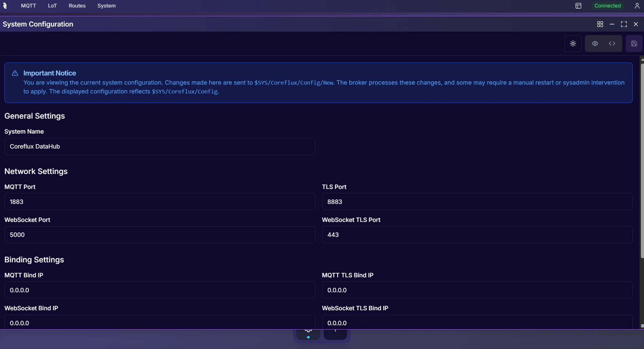Screen dimensions: 644x349
Task: Toggle light theme using the sun icon
Action: coord(573,43)
